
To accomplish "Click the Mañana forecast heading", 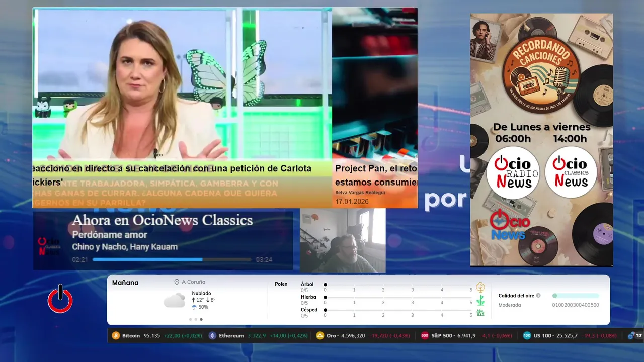I will tap(125, 283).
